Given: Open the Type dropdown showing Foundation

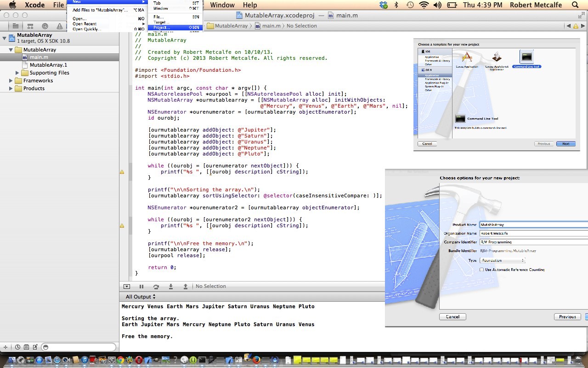Looking at the screenshot, I should pos(502,260).
